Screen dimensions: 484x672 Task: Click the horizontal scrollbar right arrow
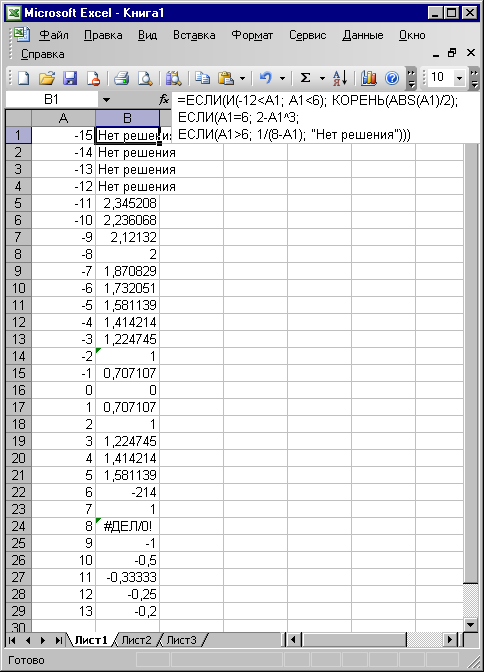[x=449, y=640]
